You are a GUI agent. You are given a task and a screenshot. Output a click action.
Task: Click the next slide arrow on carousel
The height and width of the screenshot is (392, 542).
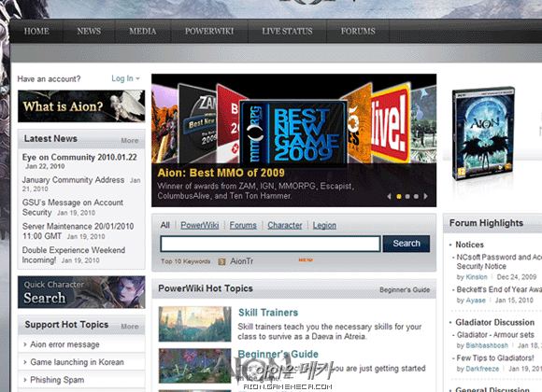426,196
